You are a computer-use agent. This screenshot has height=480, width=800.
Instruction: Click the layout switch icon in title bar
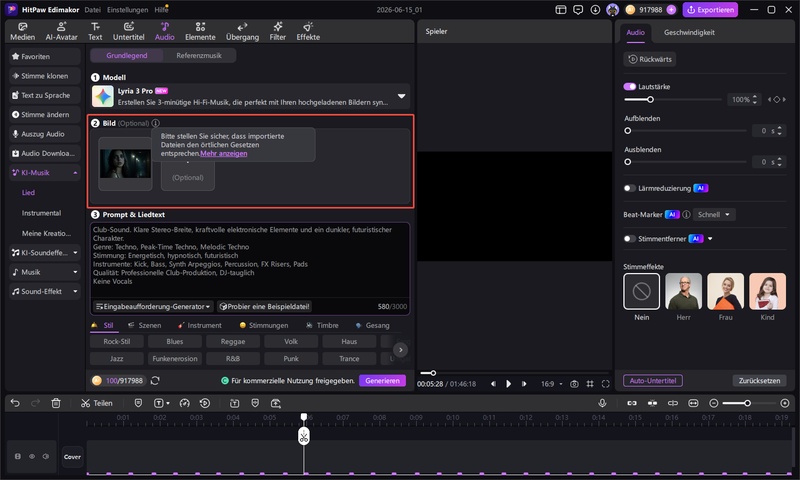561,10
